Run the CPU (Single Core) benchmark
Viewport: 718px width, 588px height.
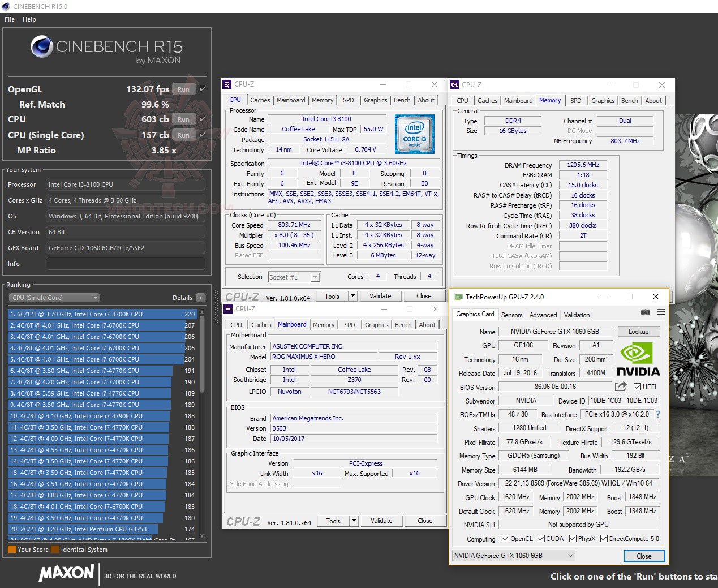coord(184,135)
